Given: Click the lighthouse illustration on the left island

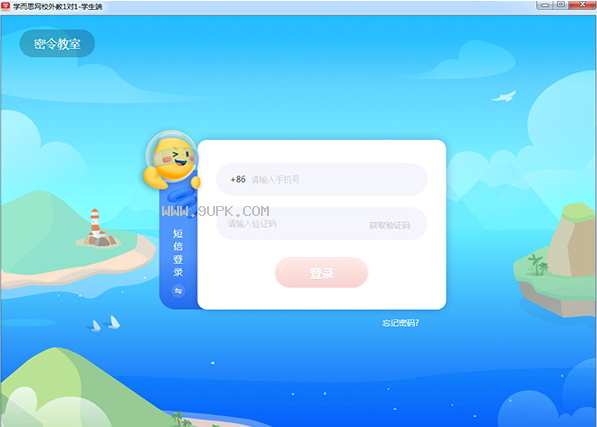Looking at the screenshot, I should point(97,228).
